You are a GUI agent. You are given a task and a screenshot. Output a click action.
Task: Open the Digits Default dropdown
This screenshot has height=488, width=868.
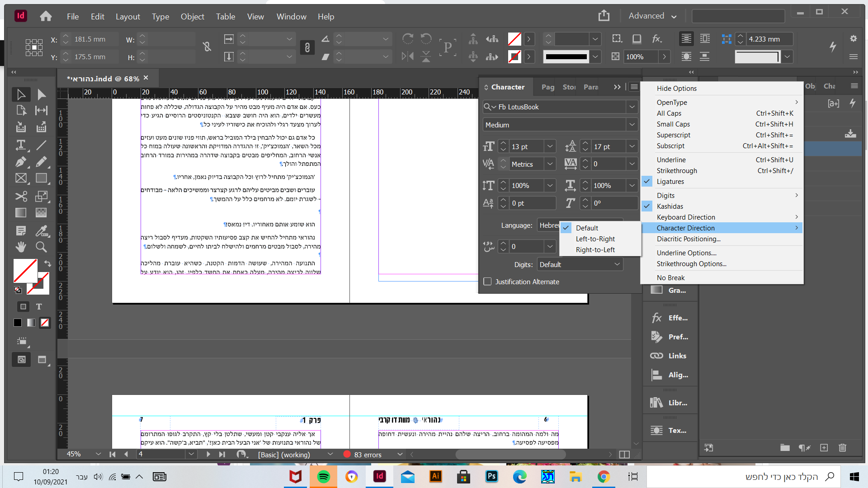pos(617,264)
